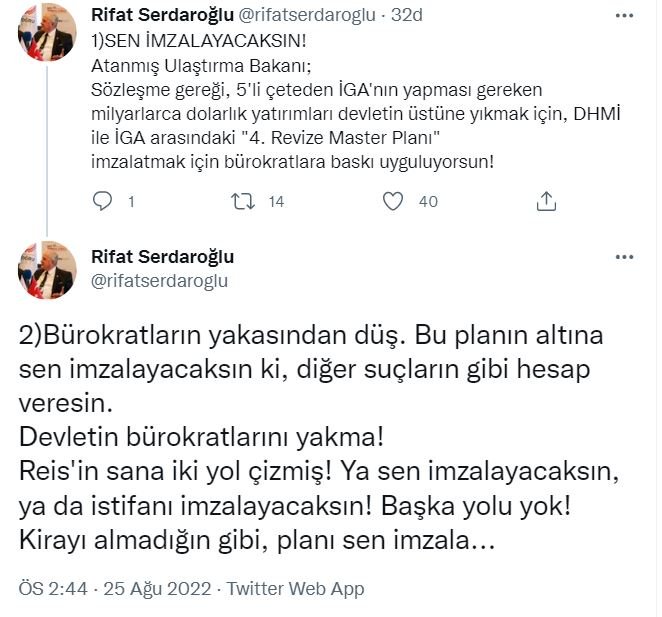Retweet the first tweet using the arrows icon
This screenshot has height=617, width=662.
[x=244, y=201]
